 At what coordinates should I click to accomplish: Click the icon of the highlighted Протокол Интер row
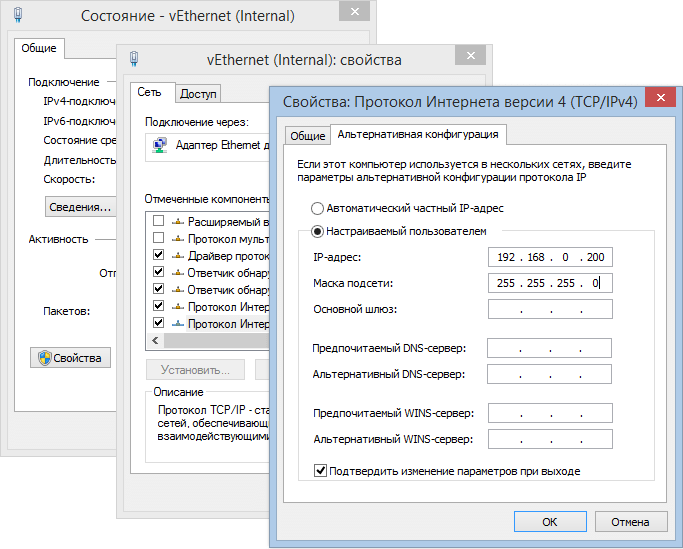[x=178, y=324]
